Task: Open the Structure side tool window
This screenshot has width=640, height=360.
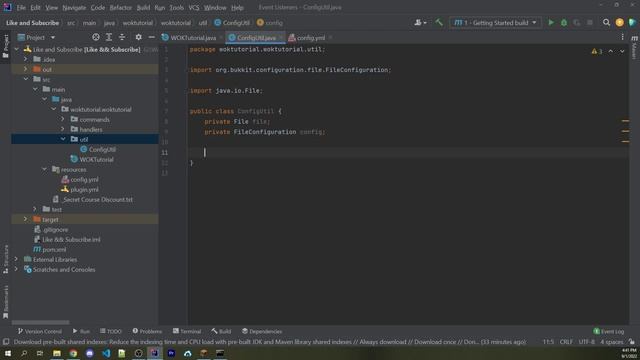Action: pos(5,259)
